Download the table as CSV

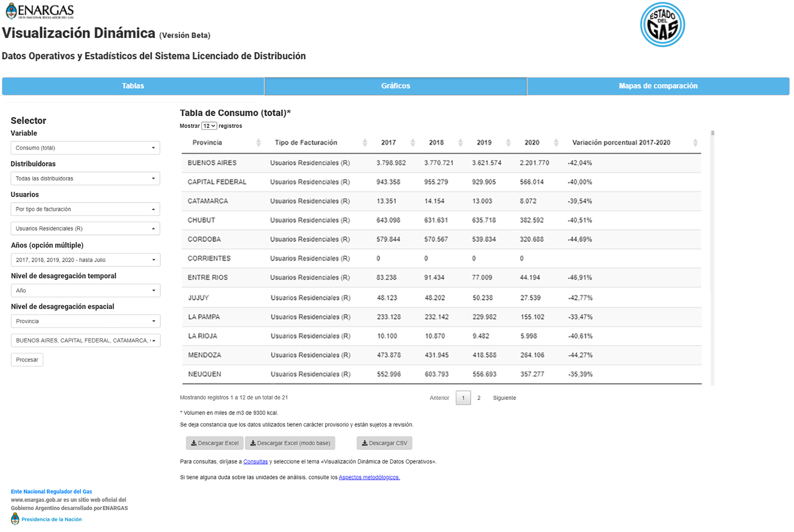click(384, 443)
